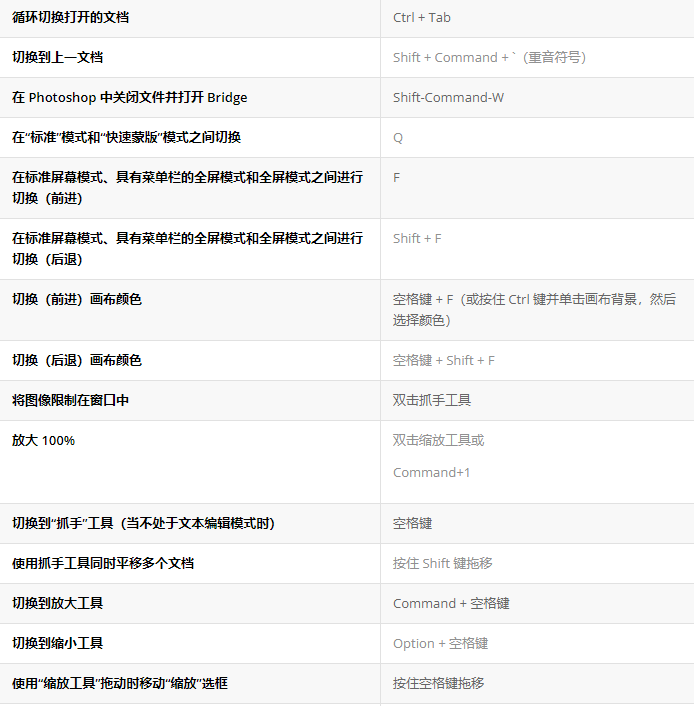Screen dimensions: 694x706
Task: Click the "循环切换打开的文档" row label
Action: click(x=70, y=17)
